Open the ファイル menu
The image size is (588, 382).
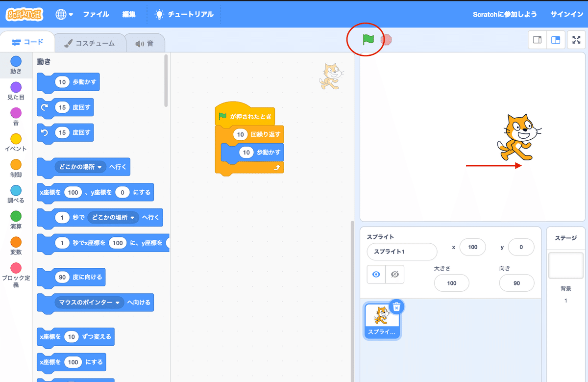[x=96, y=14]
